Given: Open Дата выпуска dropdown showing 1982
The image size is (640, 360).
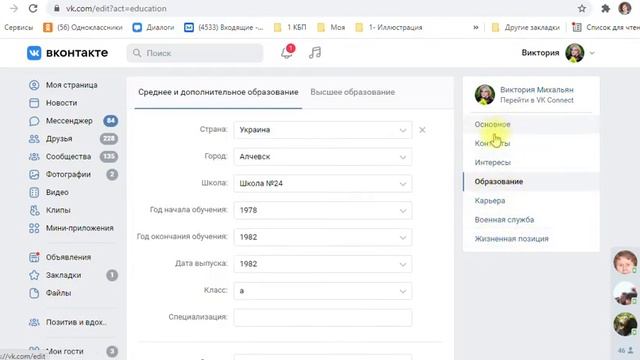Looking at the screenshot, I should click(323, 264).
